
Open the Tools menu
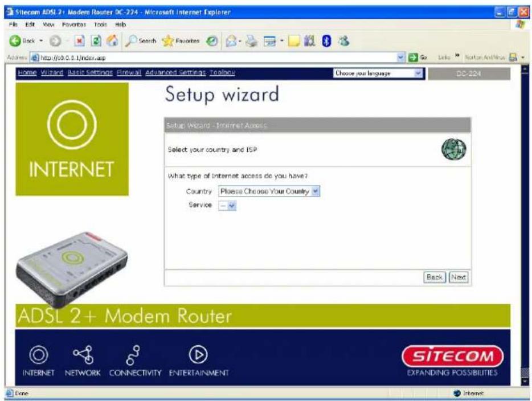point(100,24)
